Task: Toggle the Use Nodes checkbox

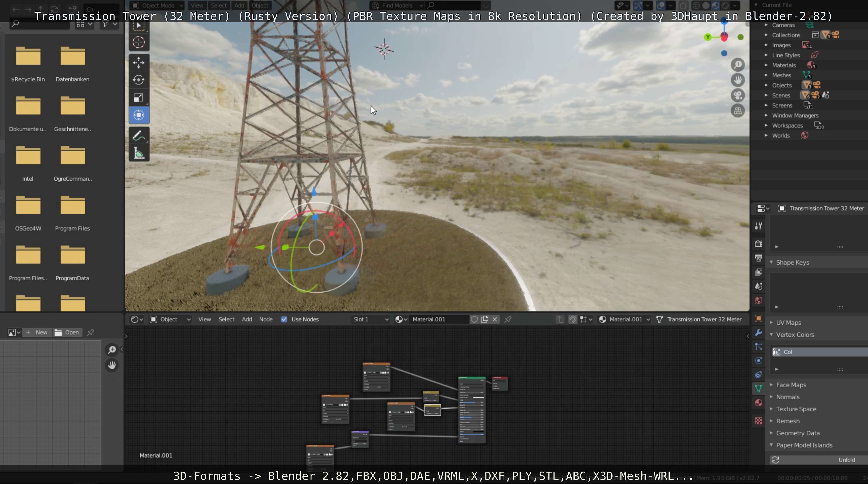Action: point(284,319)
